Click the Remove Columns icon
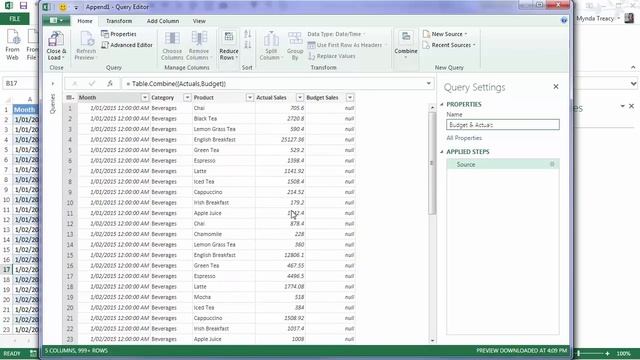 [199, 39]
